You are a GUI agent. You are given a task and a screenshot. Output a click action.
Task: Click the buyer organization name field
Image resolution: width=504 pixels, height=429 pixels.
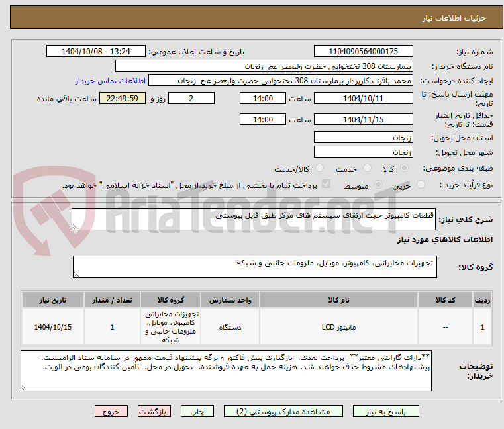264,66
